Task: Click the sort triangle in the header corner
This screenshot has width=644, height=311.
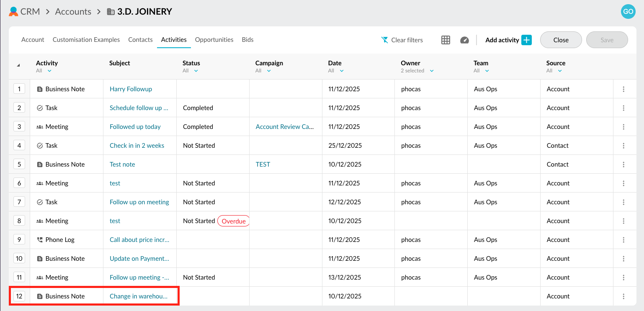Action: (18, 65)
